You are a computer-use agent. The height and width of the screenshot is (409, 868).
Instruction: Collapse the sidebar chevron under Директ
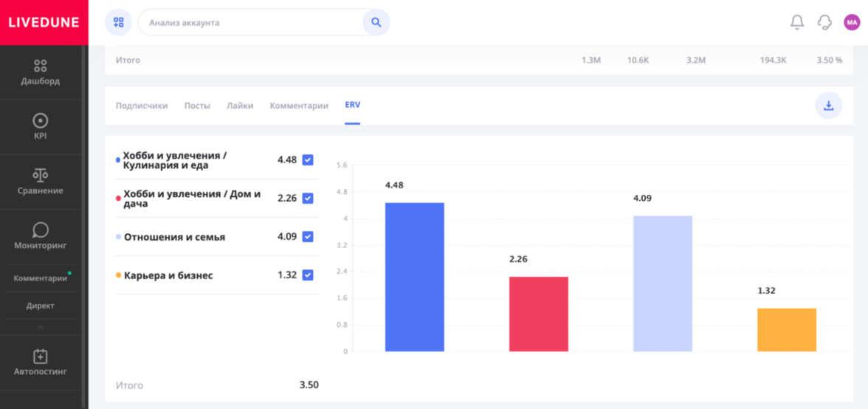click(x=41, y=327)
